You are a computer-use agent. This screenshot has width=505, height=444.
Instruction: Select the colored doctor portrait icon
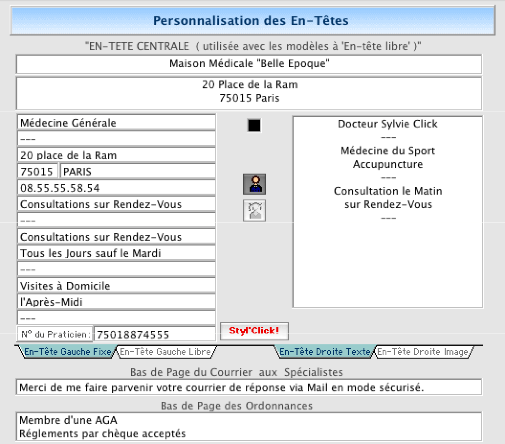[x=254, y=184]
